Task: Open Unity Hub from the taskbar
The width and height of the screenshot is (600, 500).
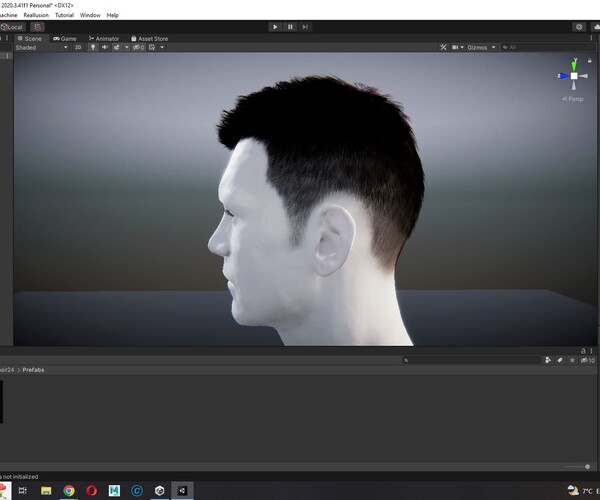Action: click(x=160, y=490)
